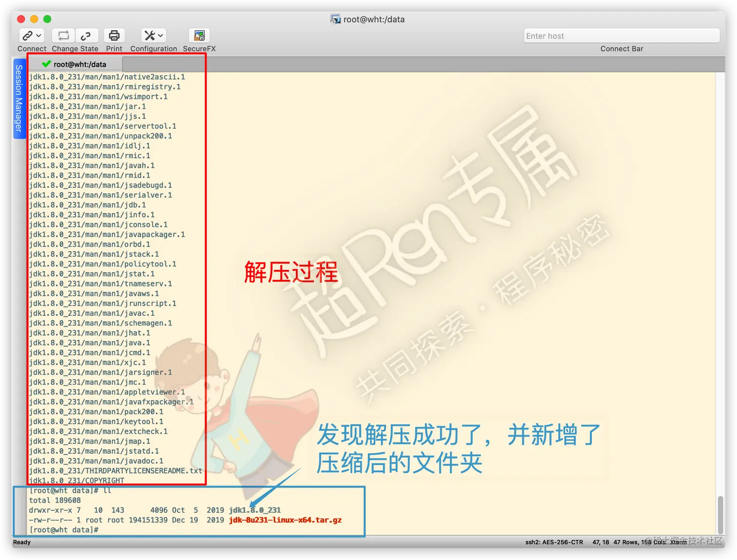737x560 pixels.
Task: Click the 'total 189608' output line
Action: coord(55,501)
